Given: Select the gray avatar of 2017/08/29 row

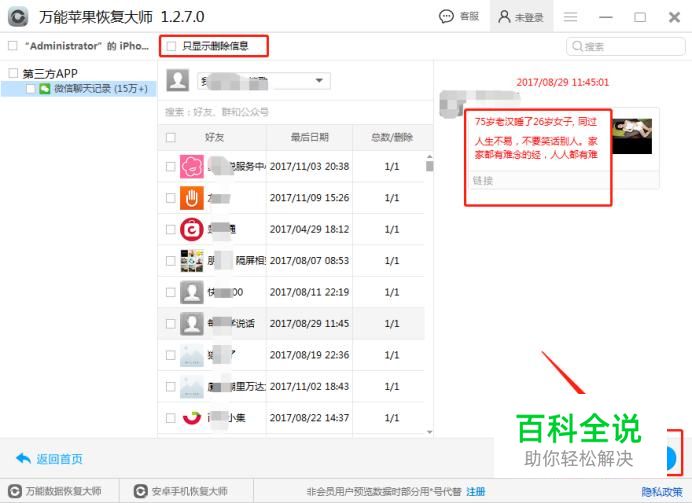Looking at the screenshot, I should point(192,324).
